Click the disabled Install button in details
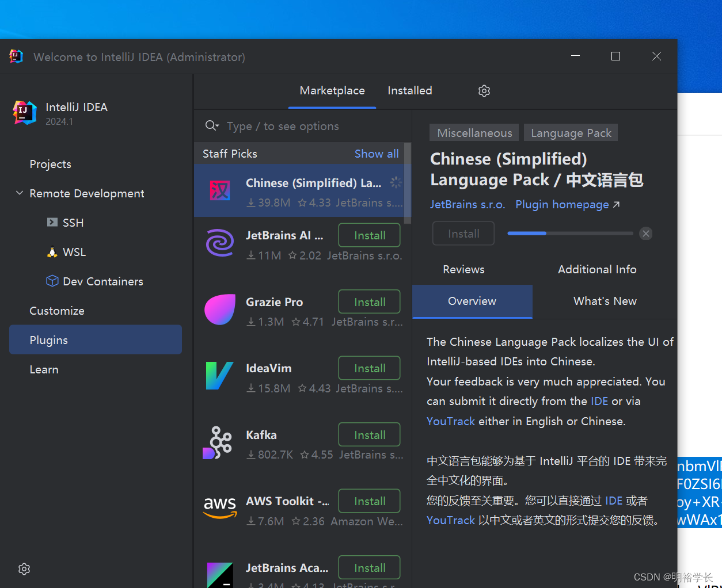Screen dimensions: 722x588 (x=463, y=234)
